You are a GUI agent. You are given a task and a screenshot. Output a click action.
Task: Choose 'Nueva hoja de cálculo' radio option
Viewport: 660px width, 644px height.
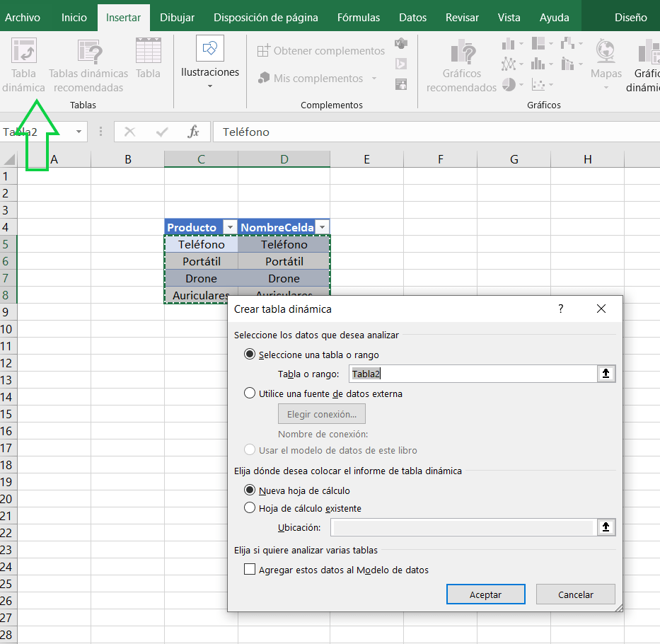pos(250,490)
